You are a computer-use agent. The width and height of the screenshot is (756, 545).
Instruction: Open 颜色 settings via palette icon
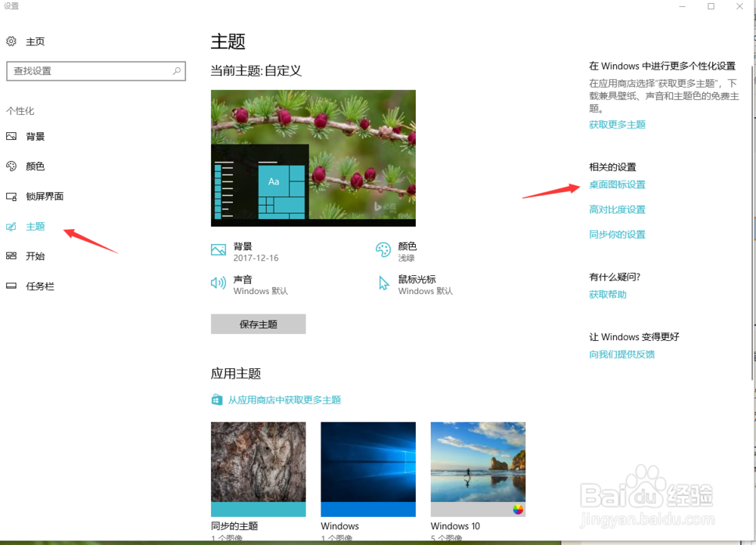click(11, 166)
